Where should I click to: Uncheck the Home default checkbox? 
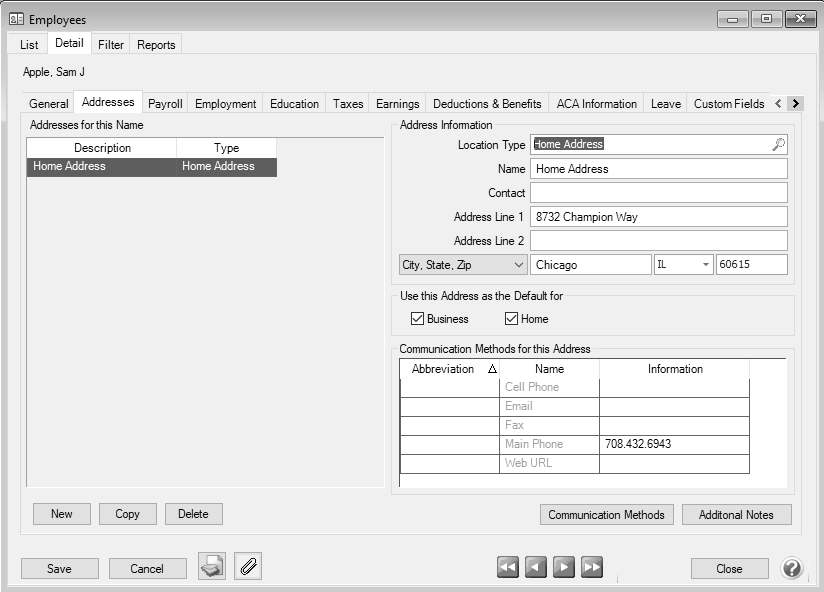pyautogui.click(x=511, y=319)
